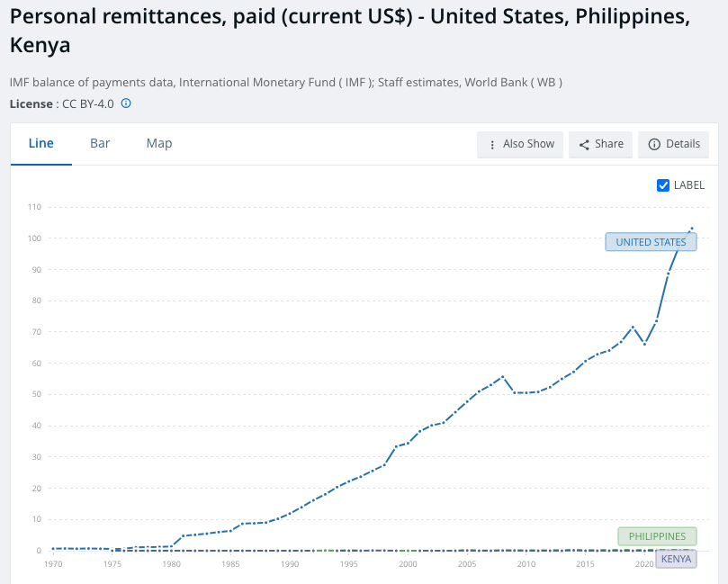This screenshot has height=584, width=728.
Task: Switch to the Bar tab
Action: point(100,143)
